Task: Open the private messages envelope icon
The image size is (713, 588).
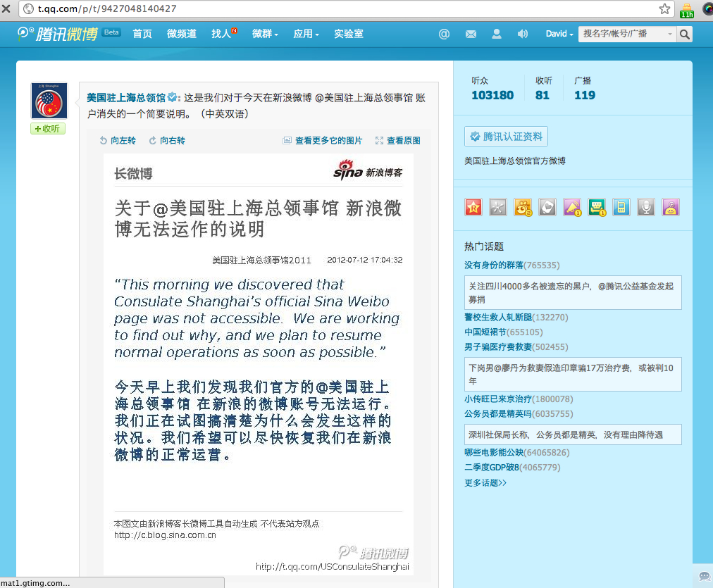Action: [x=471, y=34]
